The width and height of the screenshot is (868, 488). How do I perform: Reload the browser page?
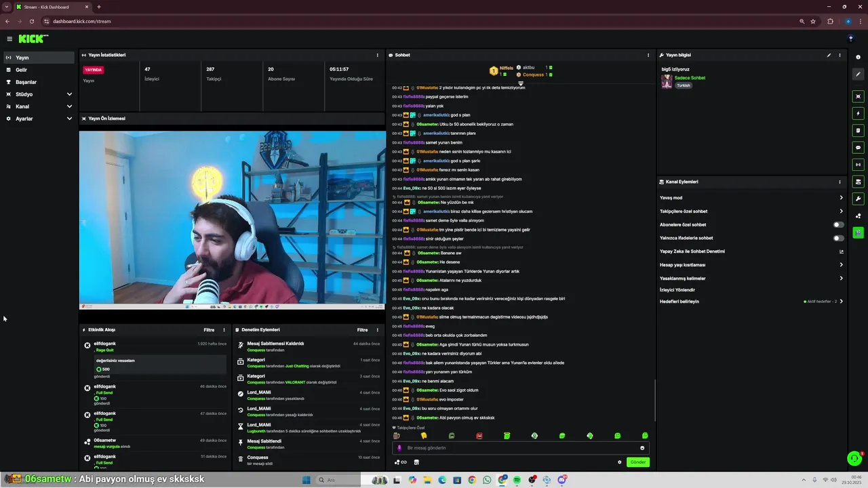click(31, 21)
